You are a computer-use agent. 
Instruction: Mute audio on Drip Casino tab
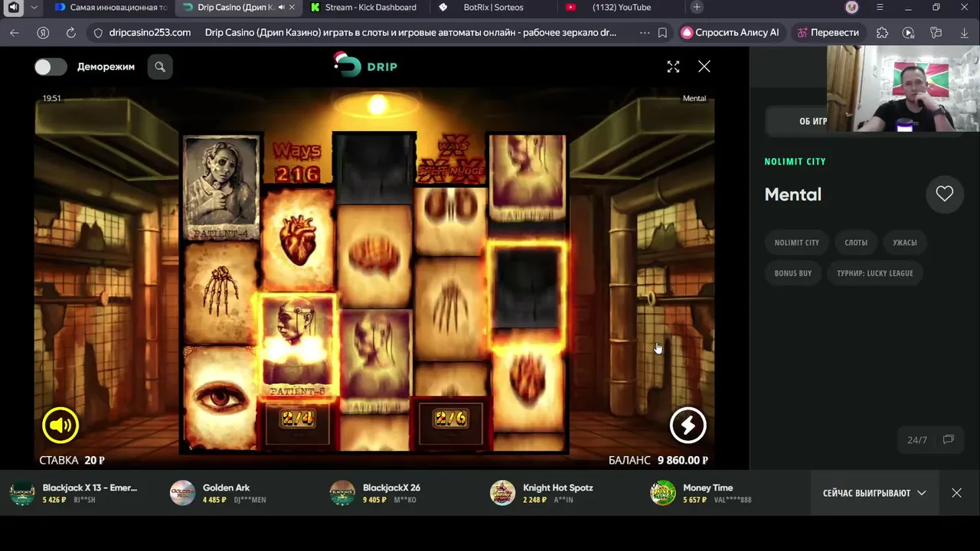pos(281,8)
